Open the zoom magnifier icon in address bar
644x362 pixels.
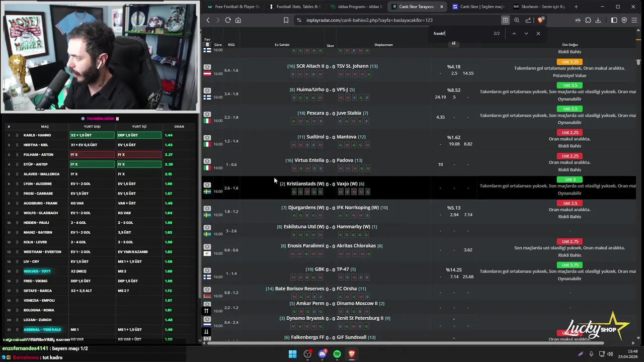tap(517, 20)
